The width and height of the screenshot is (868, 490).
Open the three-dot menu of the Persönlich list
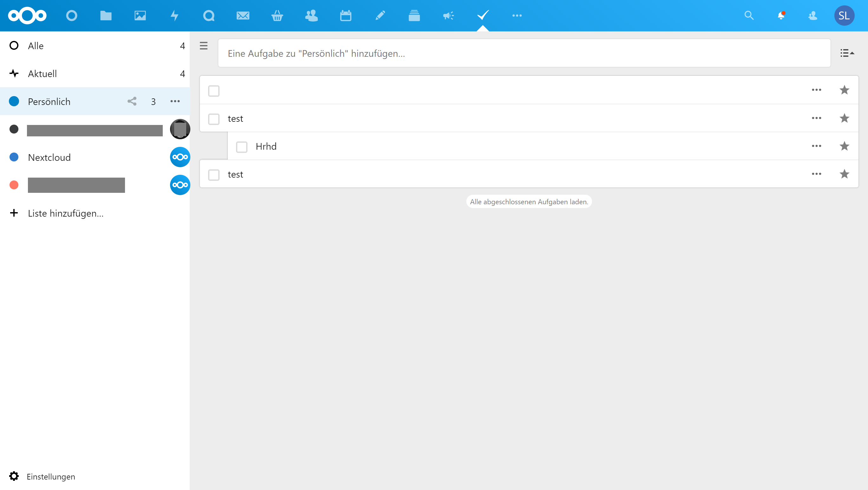coord(175,101)
